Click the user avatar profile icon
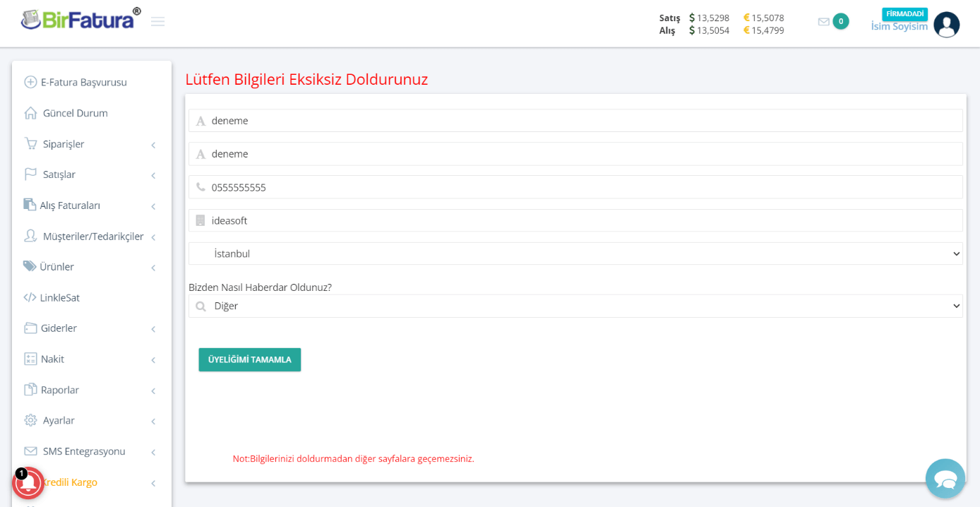Screen dimensions: 980x507 click(946, 25)
